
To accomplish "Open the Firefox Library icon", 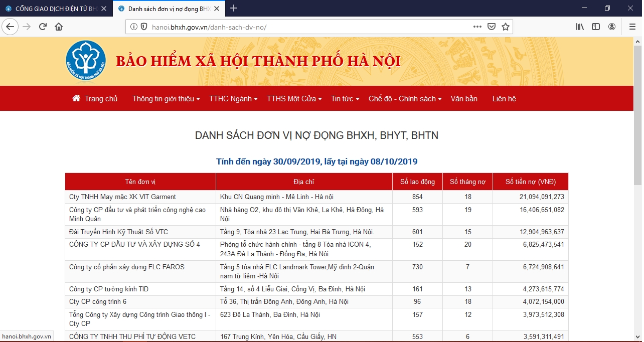I will [579, 27].
